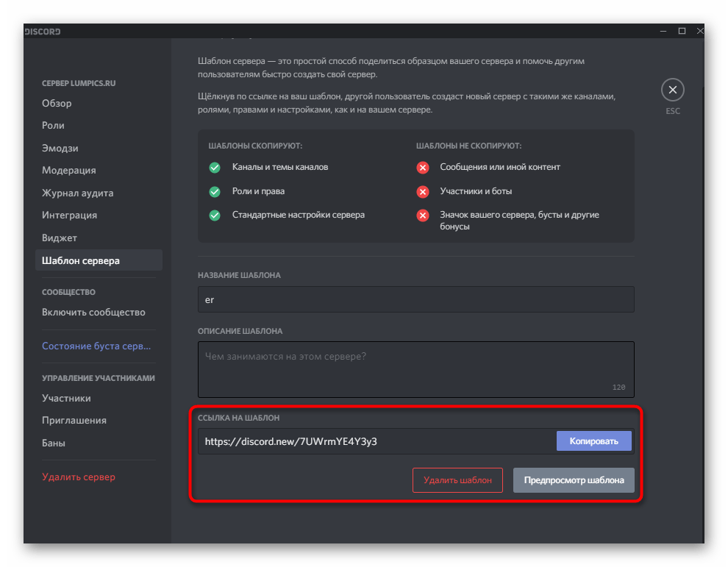Click the Предпросмотр шаблона button
The image size is (728, 567).
[x=574, y=479]
